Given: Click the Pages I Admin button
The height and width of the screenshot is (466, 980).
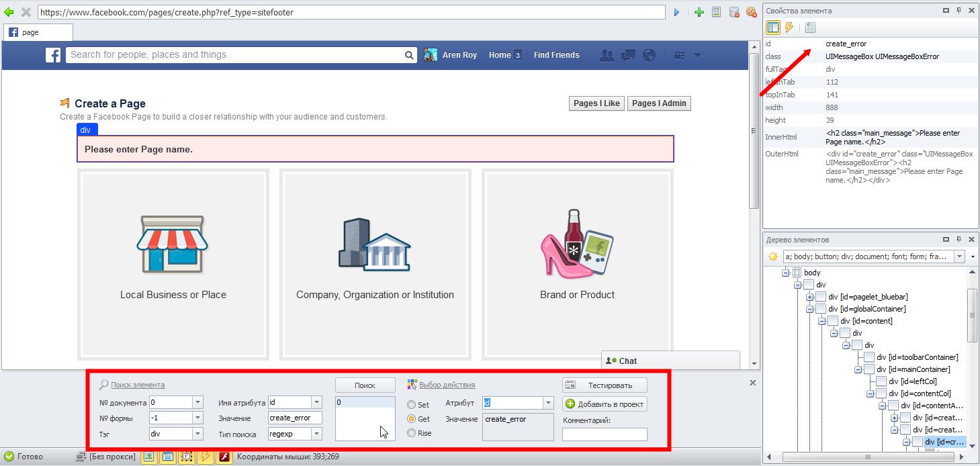Looking at the screenshot, I should click(x=659, y=103).
